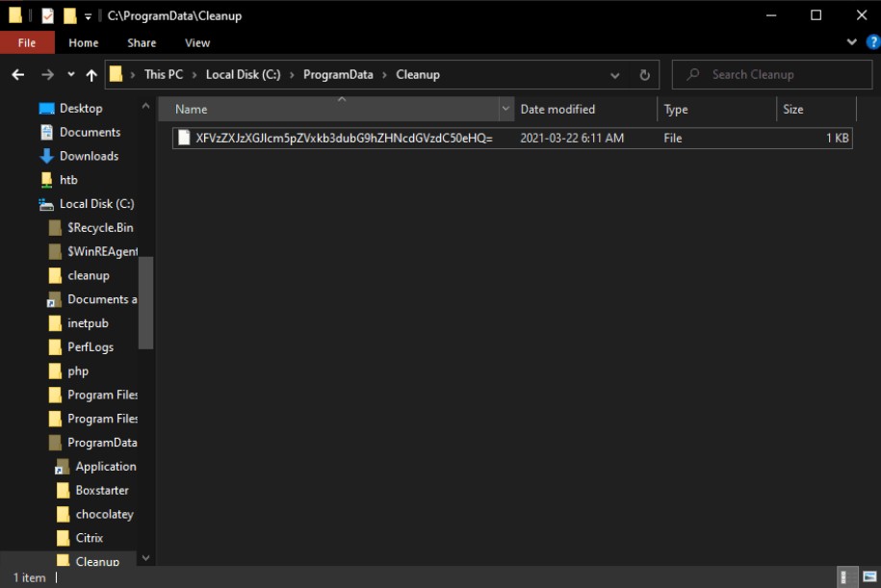Open Help with question mark icon
881x588 pixels.
(x=873, y=42)
